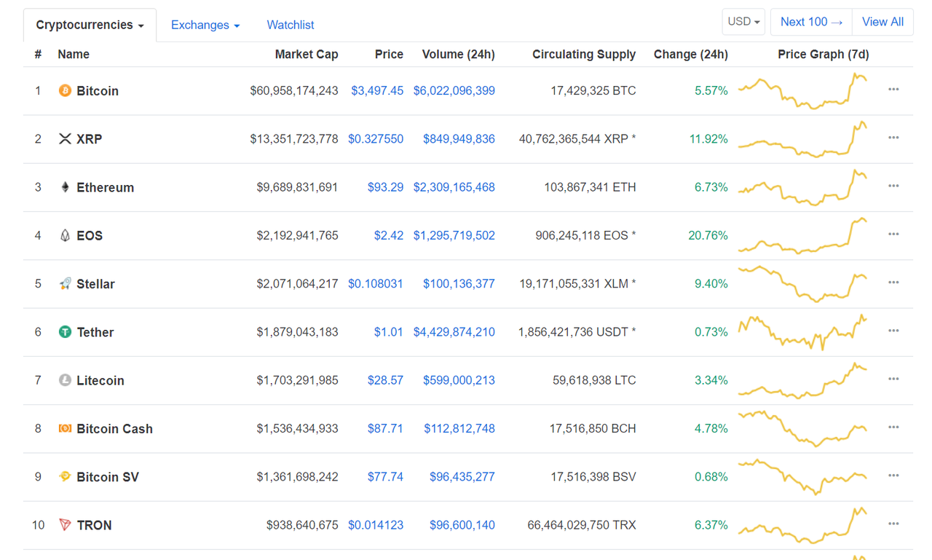Viewport: 932px width, 560px height.
Task: Open the Stellar name link
Action: (96, 284)
